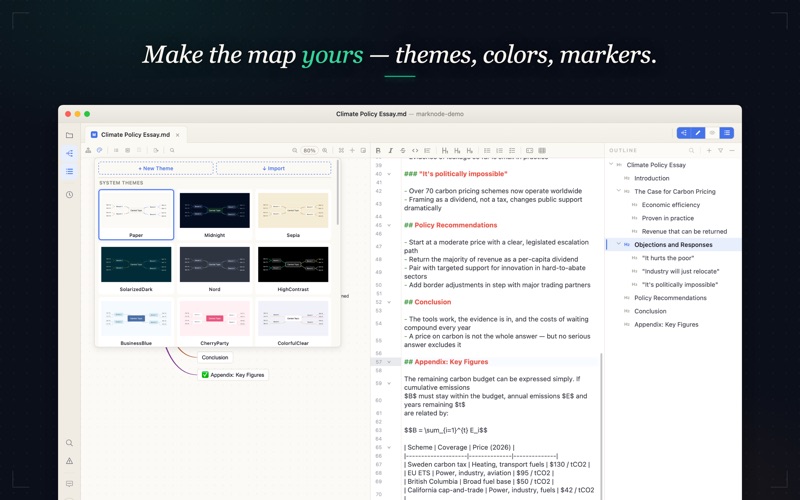
Task: Click the map layout structure icon
Action: 88,151
